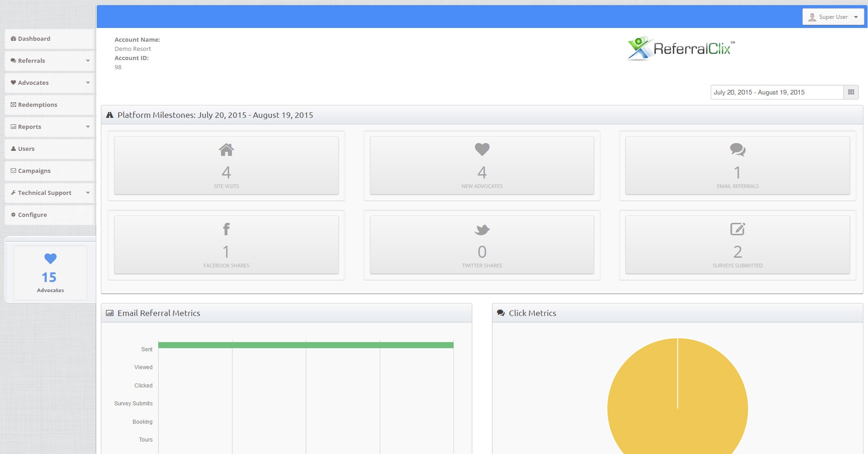Expand the Technical Support sidebar arrow
The width and height of the screenshot is (868, 454).
(88, 193)
